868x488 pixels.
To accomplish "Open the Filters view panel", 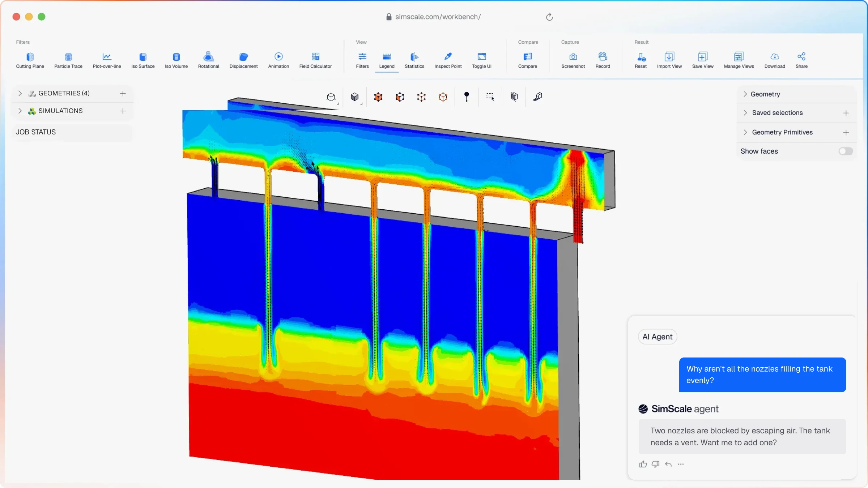I will [x=362, y=60].
